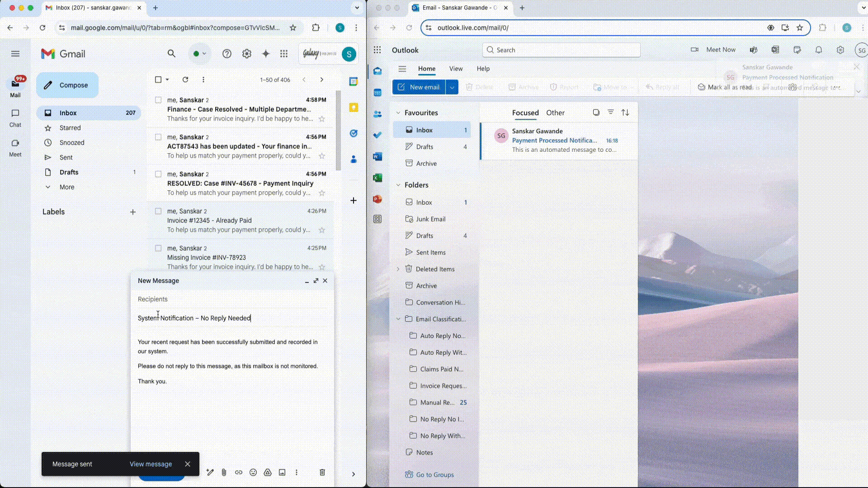Attach a file using the paperclip icon

tap(224, 472)
